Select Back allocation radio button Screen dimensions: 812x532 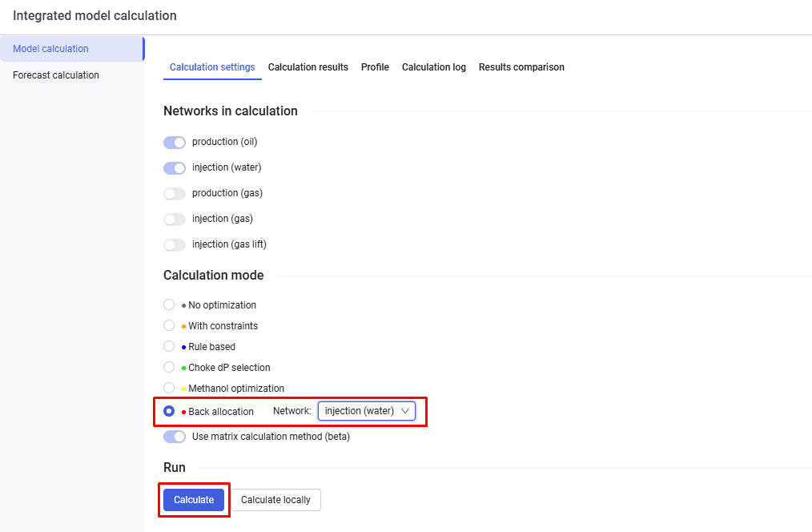tap(169, 411)
